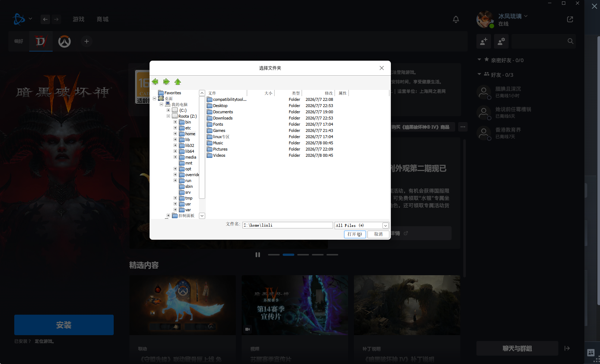This screenshot has width=600, height=364.
Task: Open the Overwatch game tab icon
Action: [x=65, y=41]
